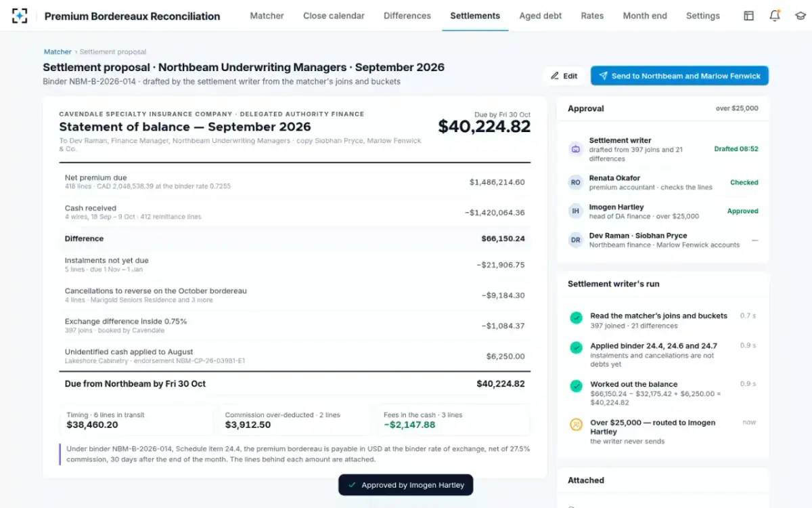Select the Settlements tab
The image size is (812, 508).
point(475,16)
